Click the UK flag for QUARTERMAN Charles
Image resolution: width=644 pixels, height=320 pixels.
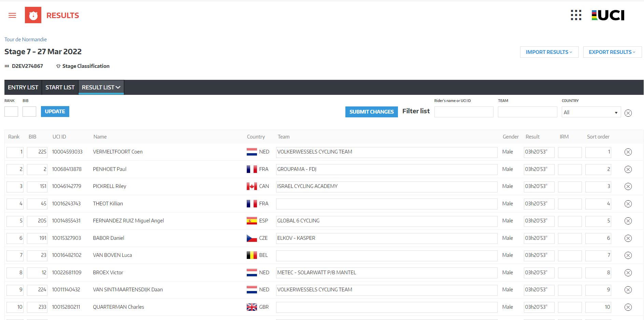click(x=252, y=307)
